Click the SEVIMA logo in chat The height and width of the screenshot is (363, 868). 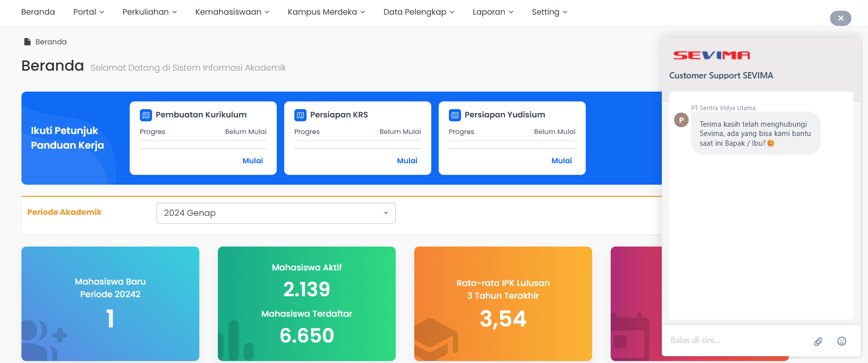[711, 56]
